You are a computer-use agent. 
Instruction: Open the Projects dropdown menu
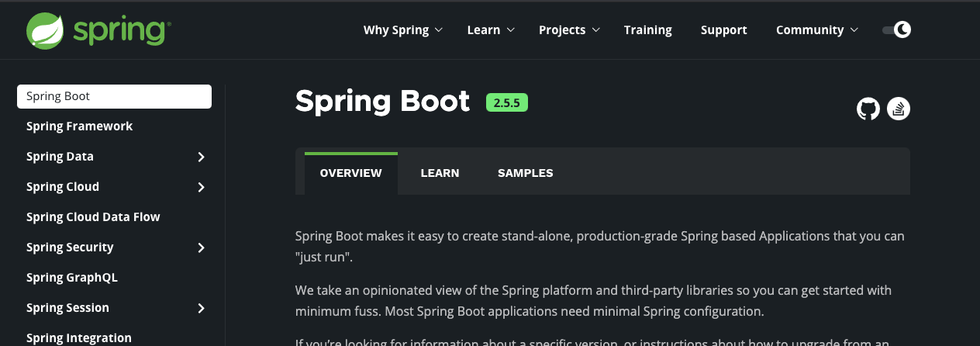(569, 30)
